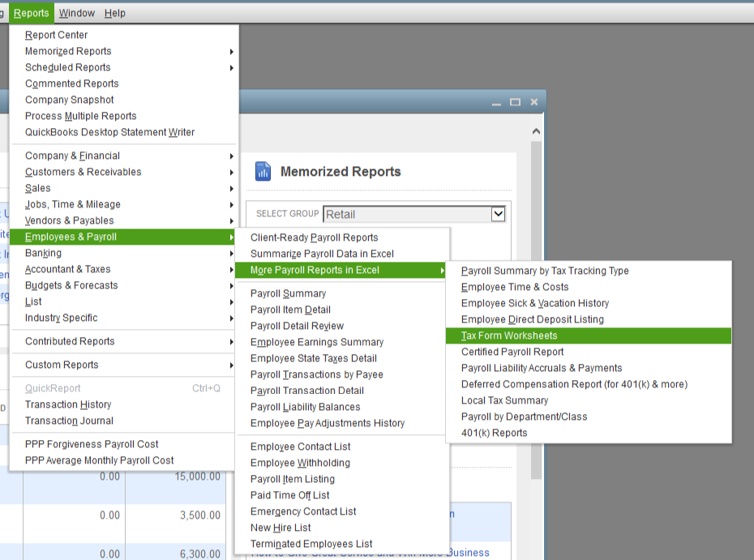
Task: Open the Window menu
Action: [x=77, y=13]
